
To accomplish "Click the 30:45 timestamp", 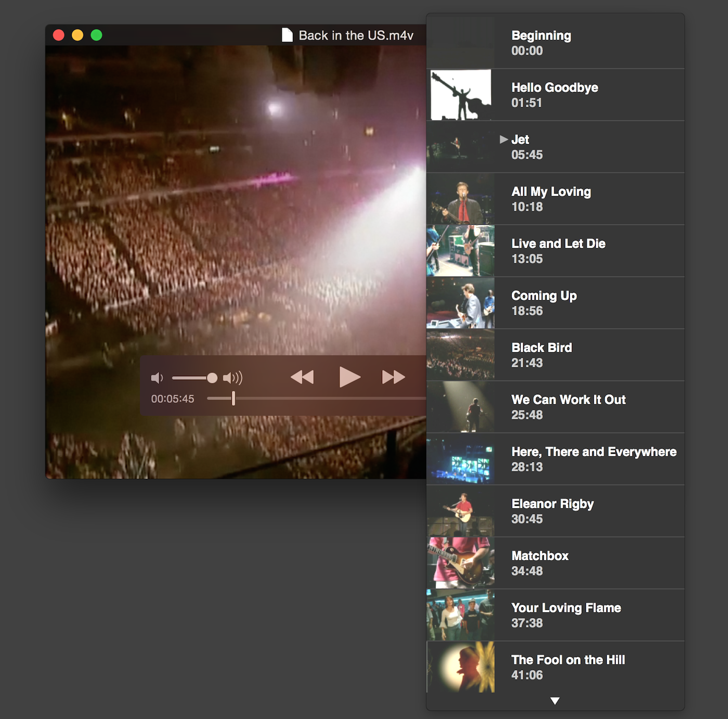I will 527,519.
